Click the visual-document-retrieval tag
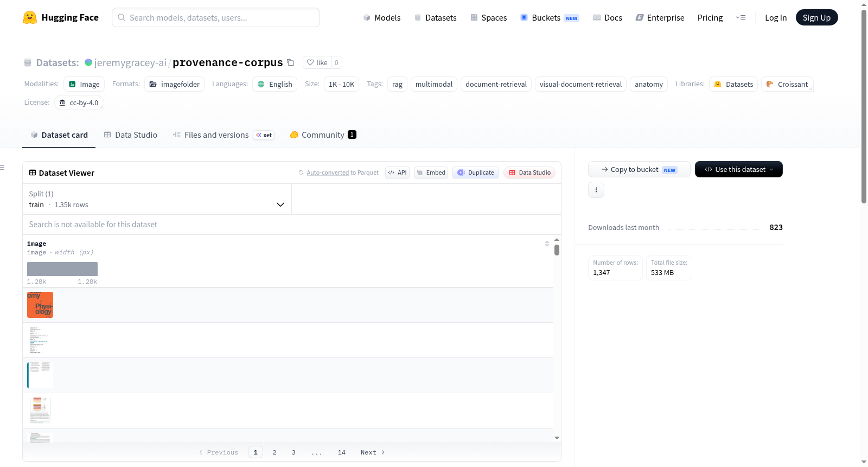 tap(580, 84)
